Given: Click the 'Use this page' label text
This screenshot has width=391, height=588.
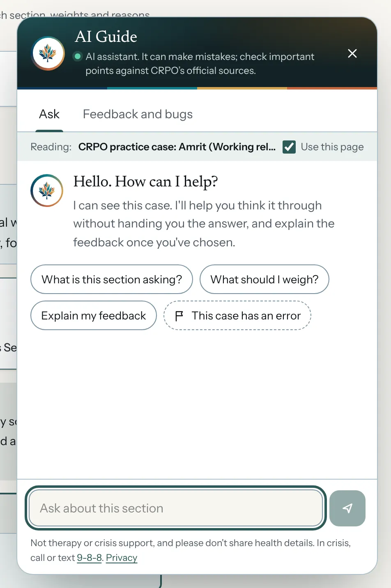Looking at the screenshot, I should 332,147.
